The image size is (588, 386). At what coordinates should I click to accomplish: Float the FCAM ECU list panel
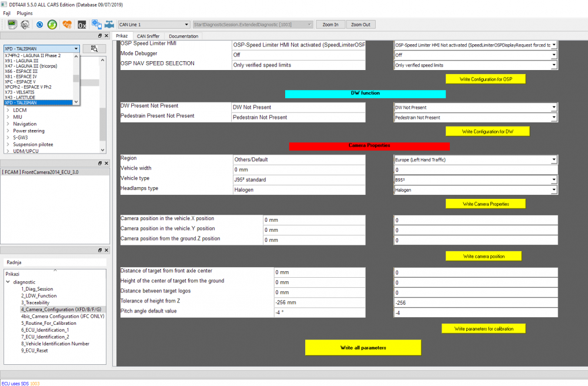coord(100,163)
